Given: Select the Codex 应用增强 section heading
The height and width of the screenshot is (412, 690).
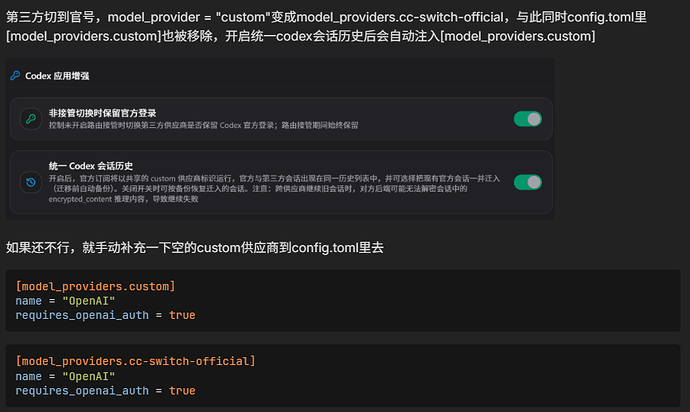Looking at the screenshot, I should 57,76.
